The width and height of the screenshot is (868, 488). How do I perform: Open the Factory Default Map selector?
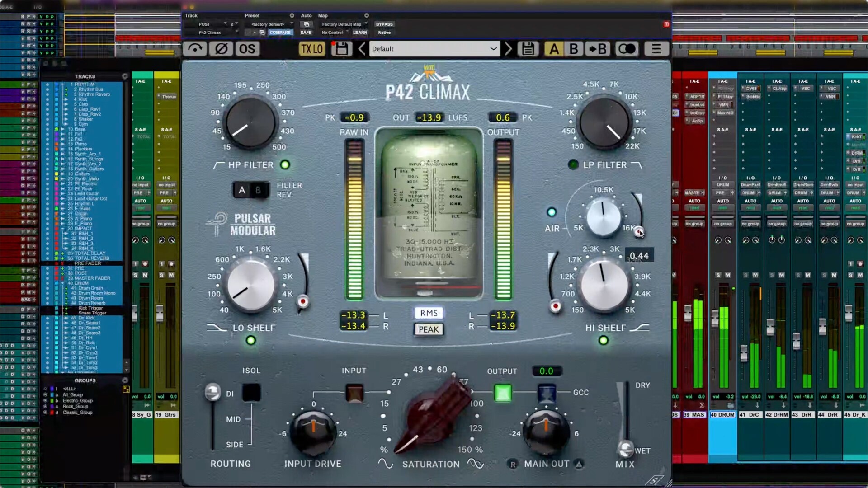344,24
